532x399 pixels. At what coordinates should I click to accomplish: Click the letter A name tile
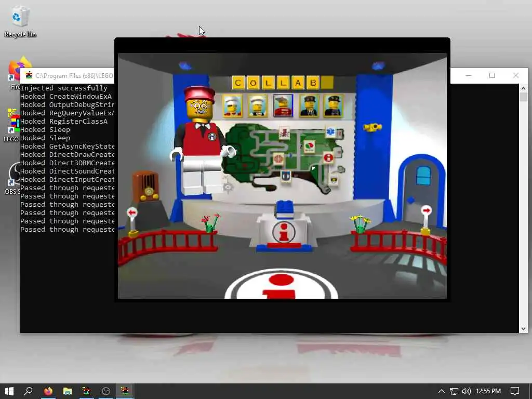298,83
